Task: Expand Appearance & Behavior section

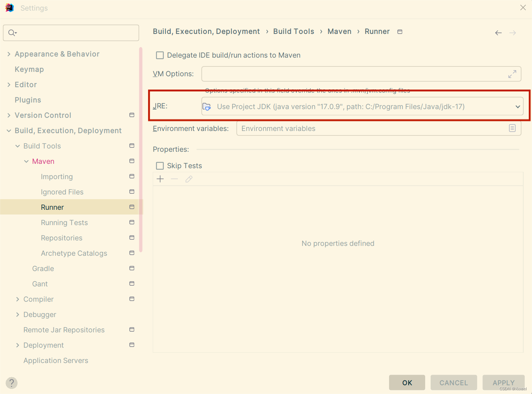Action: pyautogui.click(x=9, y=54)
